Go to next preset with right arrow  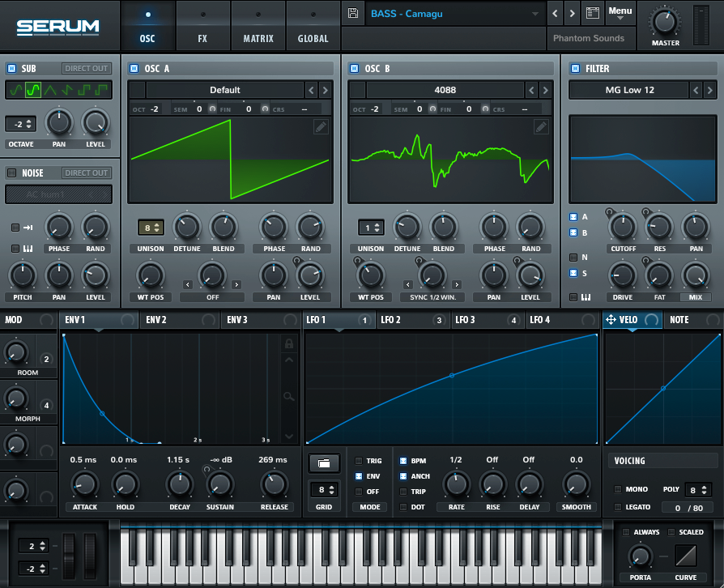[572, 14]
